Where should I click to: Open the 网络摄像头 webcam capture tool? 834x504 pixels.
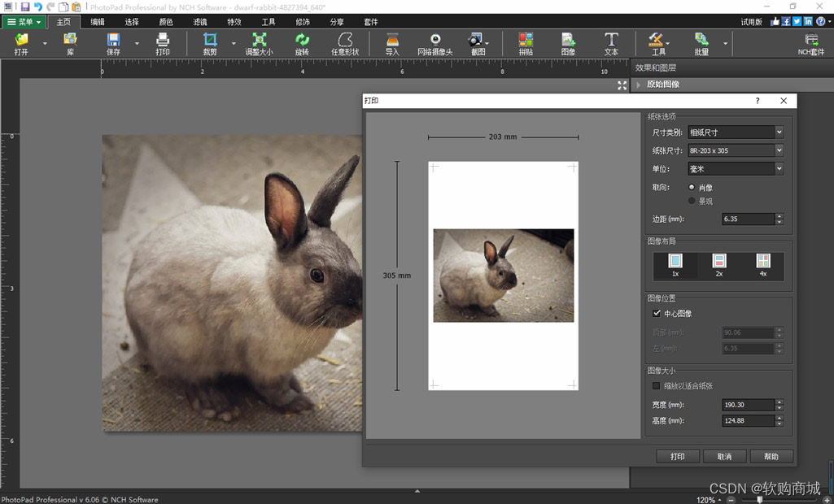[435, 43]
